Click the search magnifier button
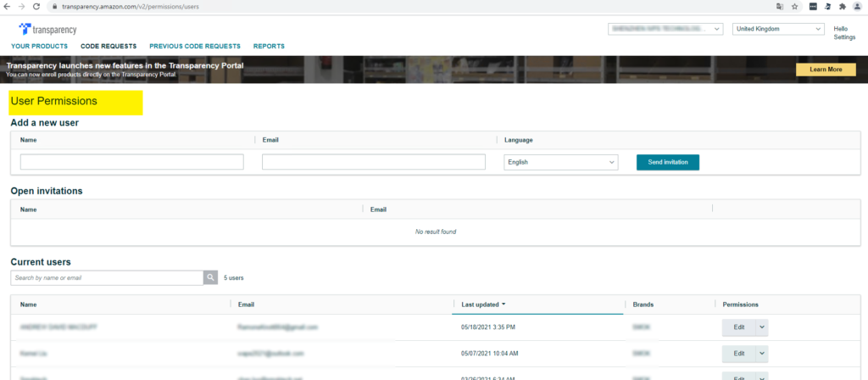The image size is (868, 380). click(210, 277)
